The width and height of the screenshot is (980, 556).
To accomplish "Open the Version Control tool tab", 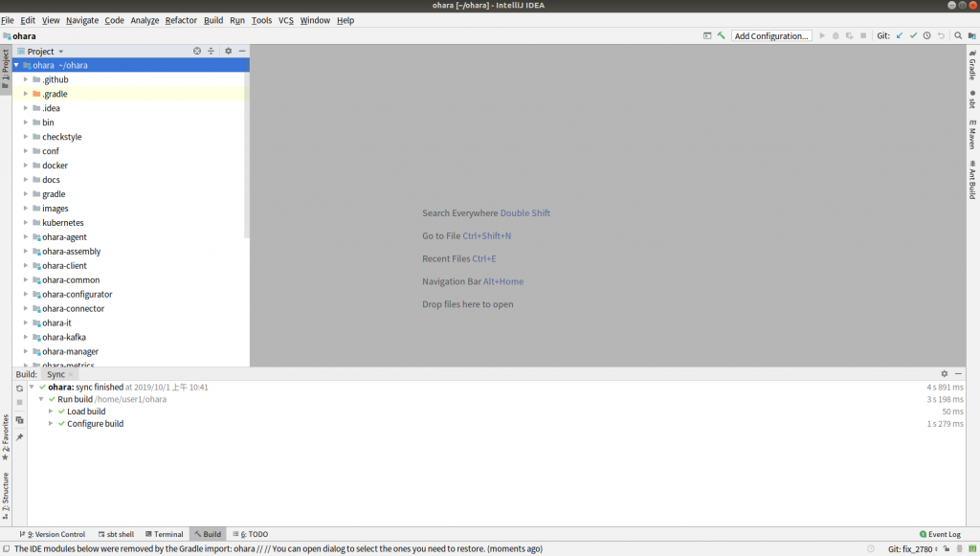I will [x=53, y=534].
